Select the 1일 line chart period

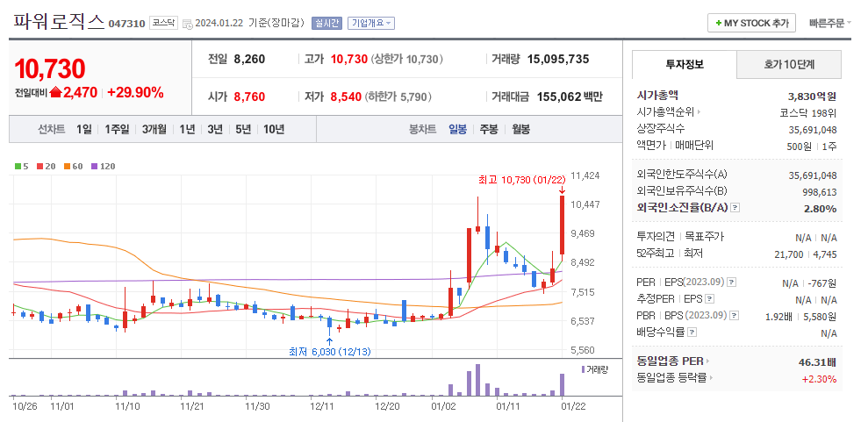tap(84, 130)
